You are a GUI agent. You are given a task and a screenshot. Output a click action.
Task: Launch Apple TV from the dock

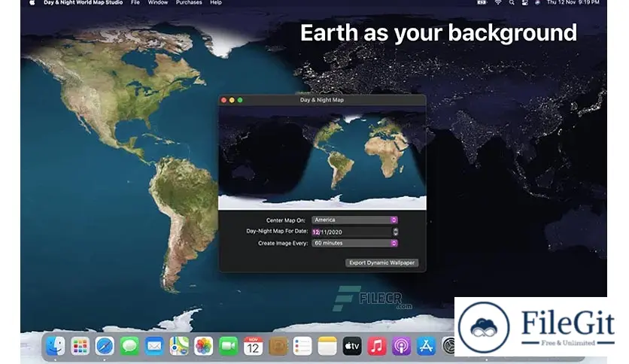pyautogui.click(x=352, y=346)
